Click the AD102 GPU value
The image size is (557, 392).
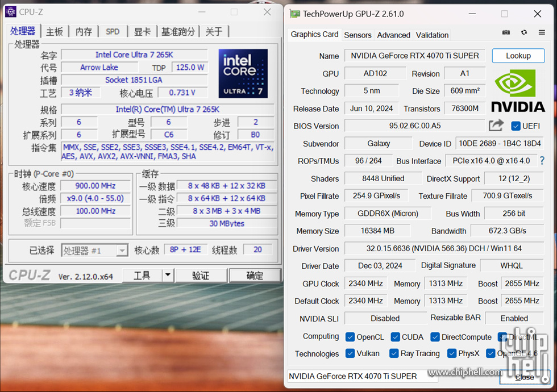375,73
